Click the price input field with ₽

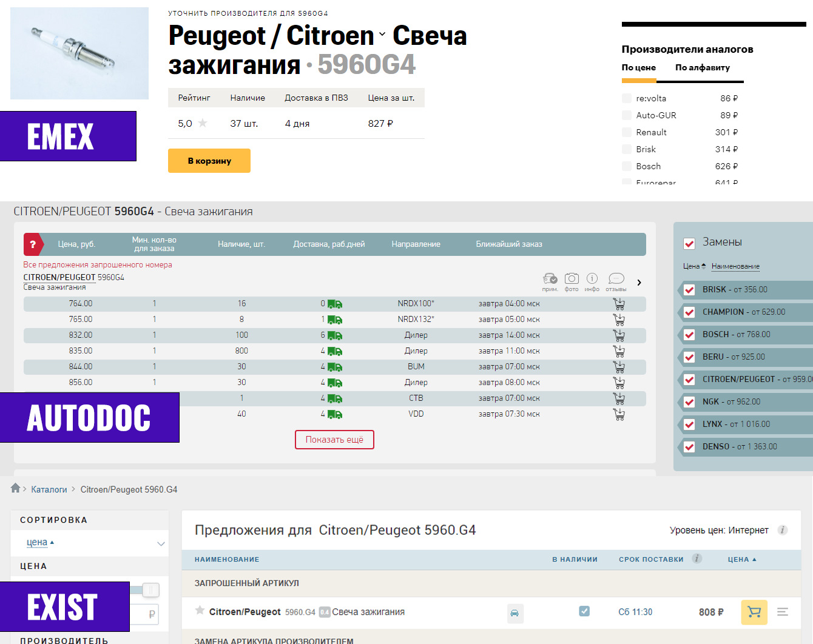pyautogui.click(x=144, y=614)
